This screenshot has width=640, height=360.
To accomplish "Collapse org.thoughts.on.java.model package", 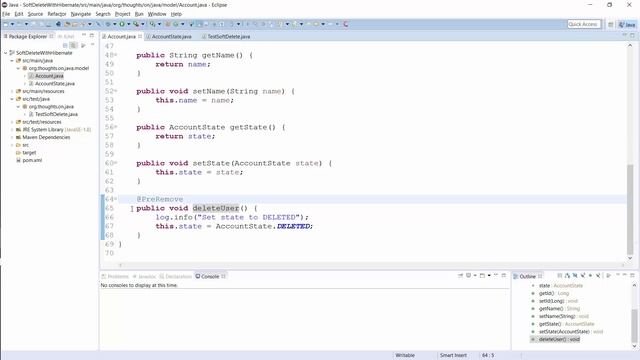I will [18, 68].
